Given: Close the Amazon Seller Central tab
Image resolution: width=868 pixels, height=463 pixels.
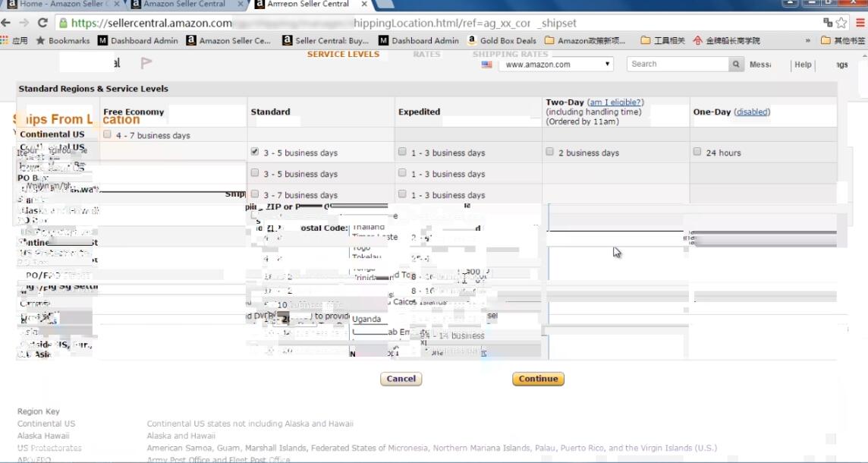Looking at the screenshot, I should click(x=241, y=4).
